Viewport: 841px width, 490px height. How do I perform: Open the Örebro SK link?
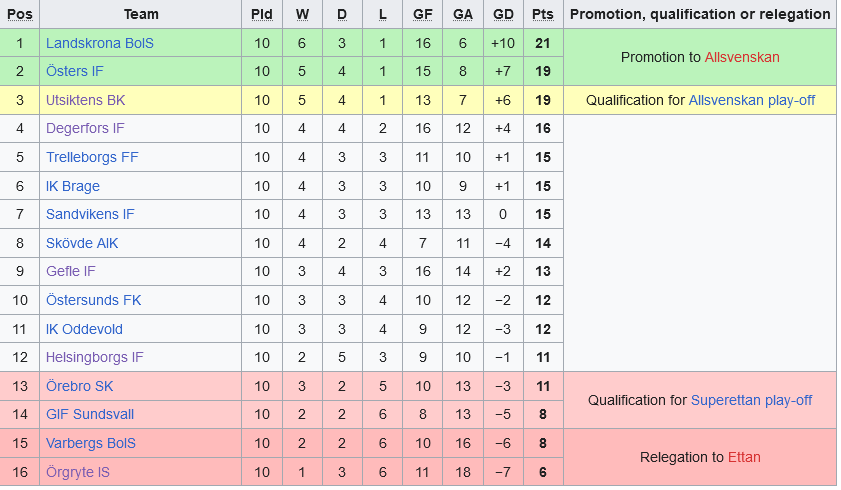(x=79, y=386)
